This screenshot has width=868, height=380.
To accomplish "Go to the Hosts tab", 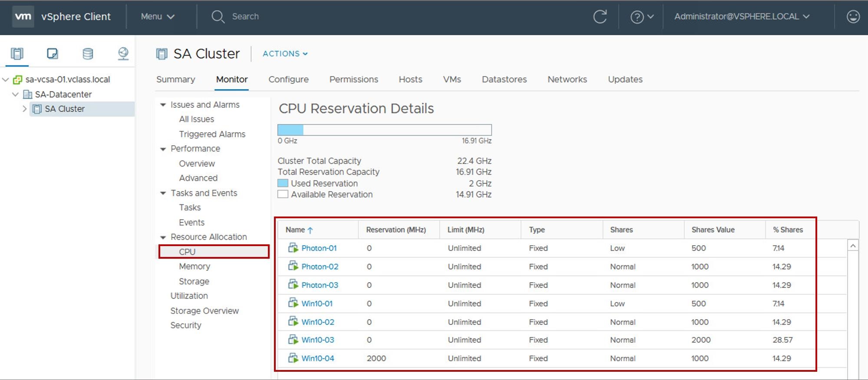I will 410,79.
